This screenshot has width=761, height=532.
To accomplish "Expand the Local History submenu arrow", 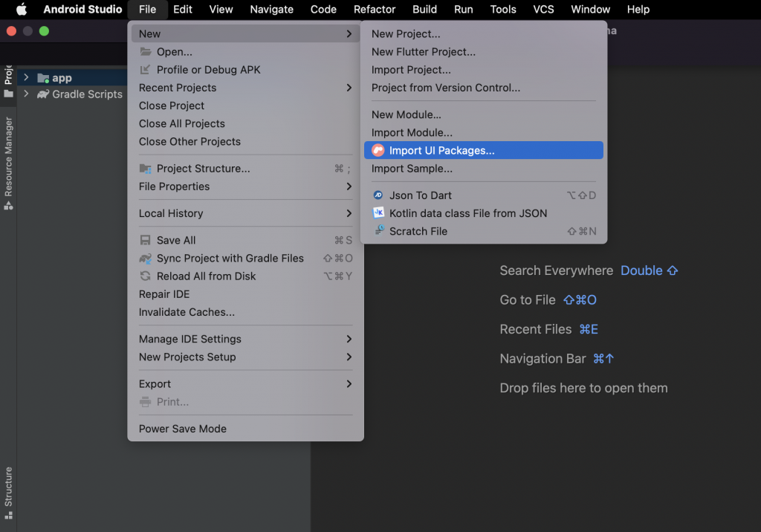I will click(349, 213).
